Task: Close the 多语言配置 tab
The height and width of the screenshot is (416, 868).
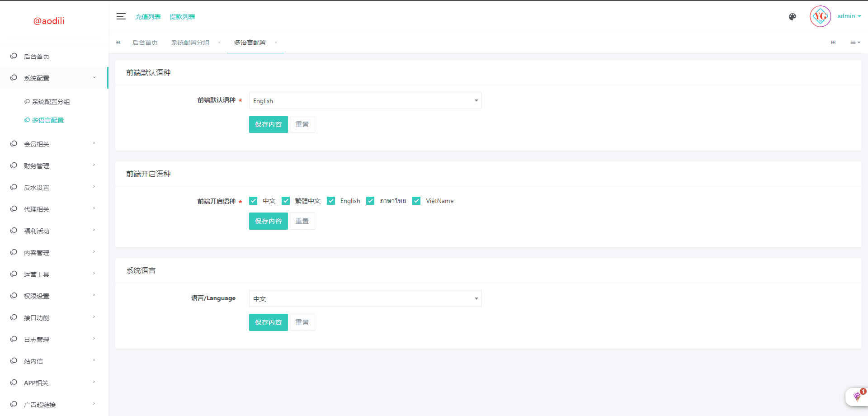Action: coord(276,43)
